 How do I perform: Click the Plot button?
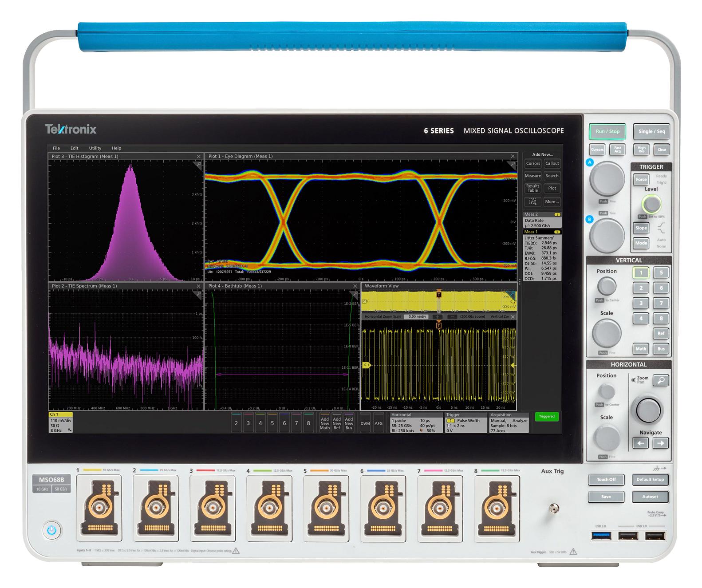pyautogui.click(x=552, y=188)
